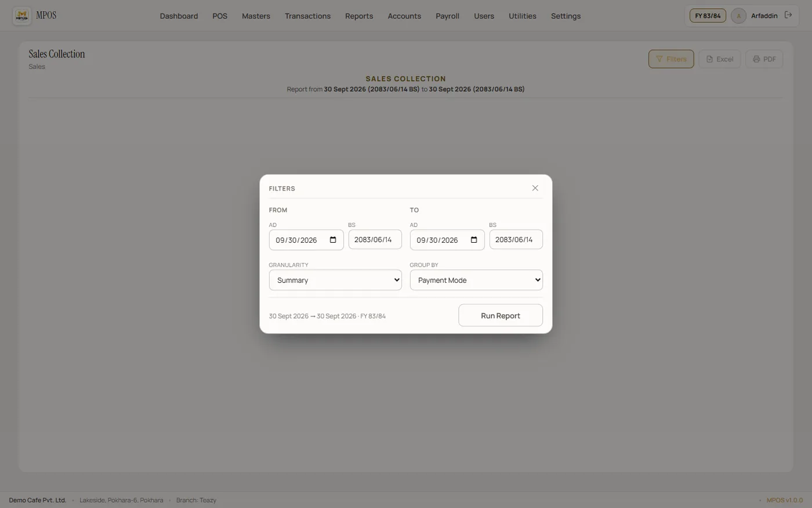
Task: Click 'Branch: Teazy' in footer
Action: 196,500
